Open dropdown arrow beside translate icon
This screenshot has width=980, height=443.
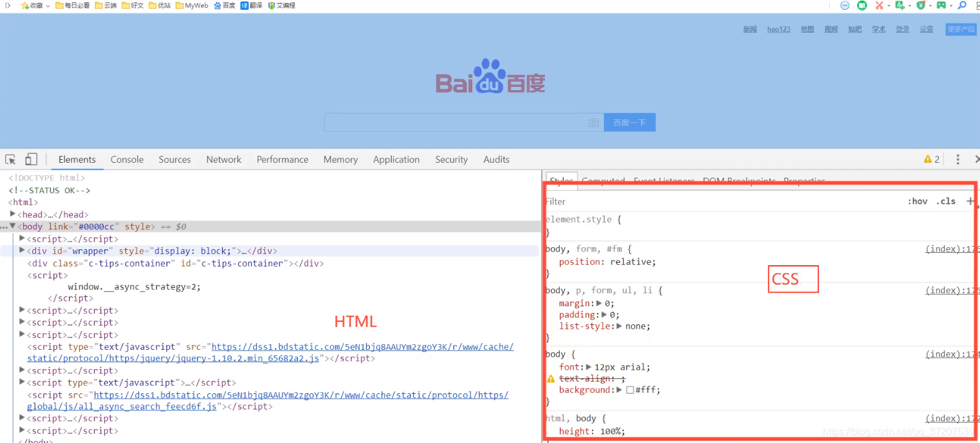click(909, 6)
